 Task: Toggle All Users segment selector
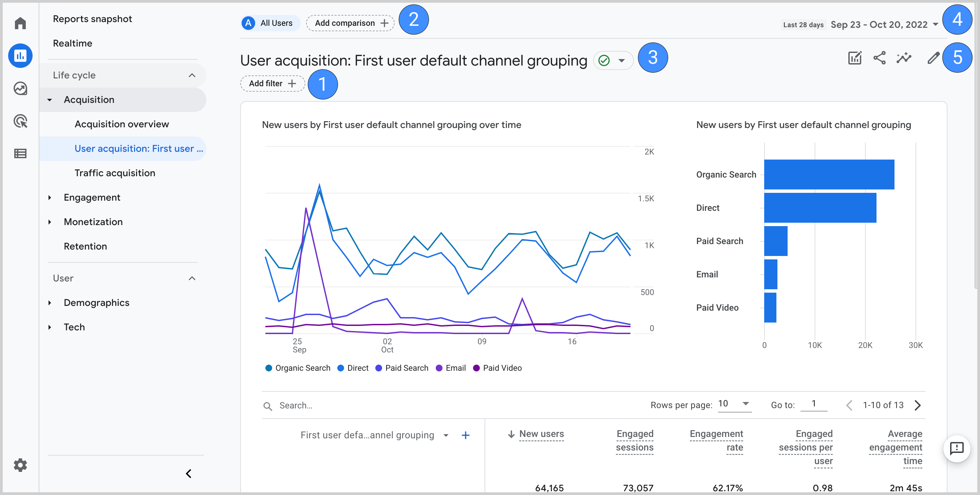[x=269, y=23]
